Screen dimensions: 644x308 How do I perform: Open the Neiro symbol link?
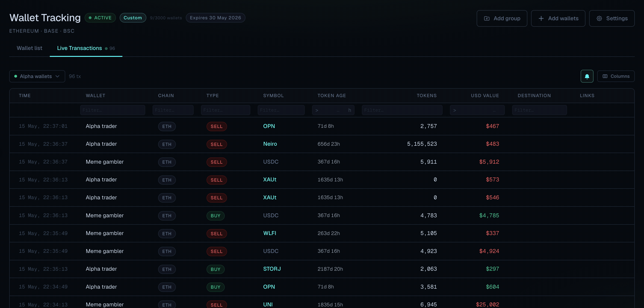pos(270,144)
